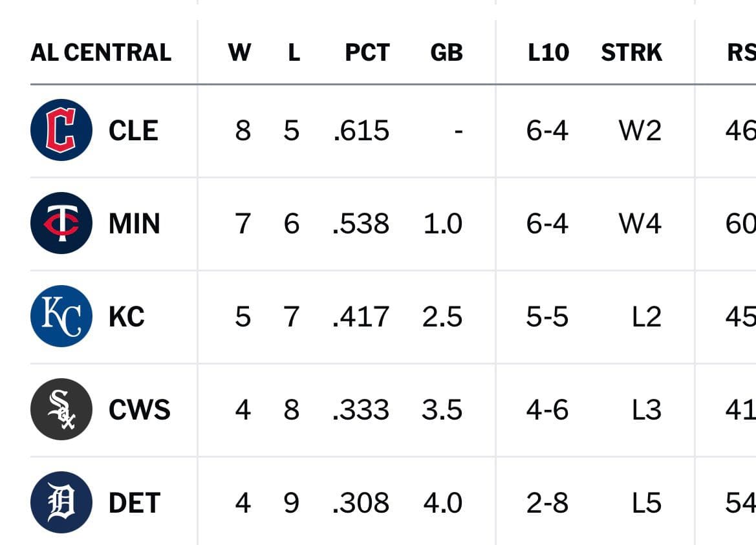Sort standings by L column header
756x545 pixels.
tap(294, 52)
